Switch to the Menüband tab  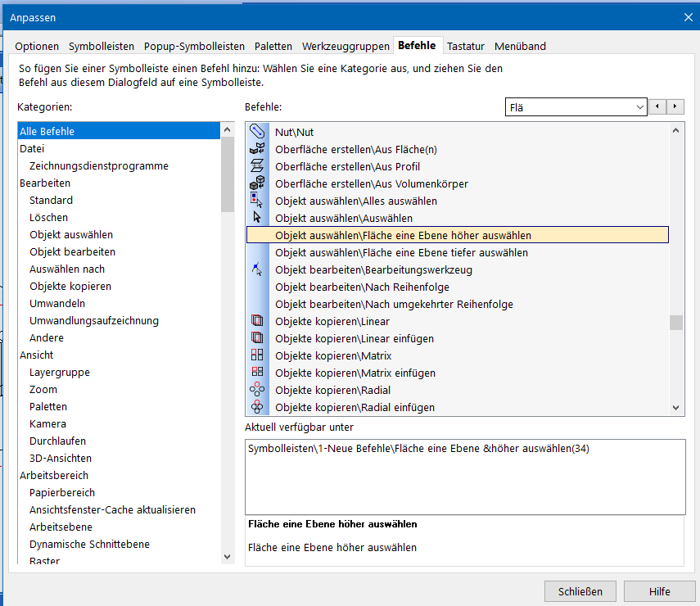520,47
